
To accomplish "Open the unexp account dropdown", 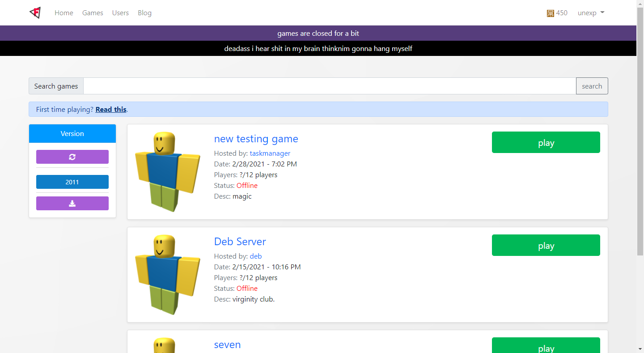I will [x=591, y=13].
